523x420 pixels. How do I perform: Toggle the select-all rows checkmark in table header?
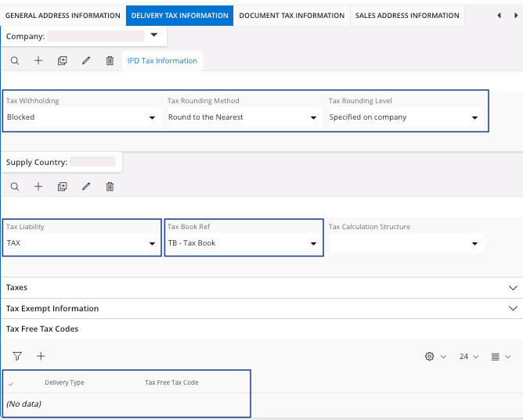click(x=11, y=383)
